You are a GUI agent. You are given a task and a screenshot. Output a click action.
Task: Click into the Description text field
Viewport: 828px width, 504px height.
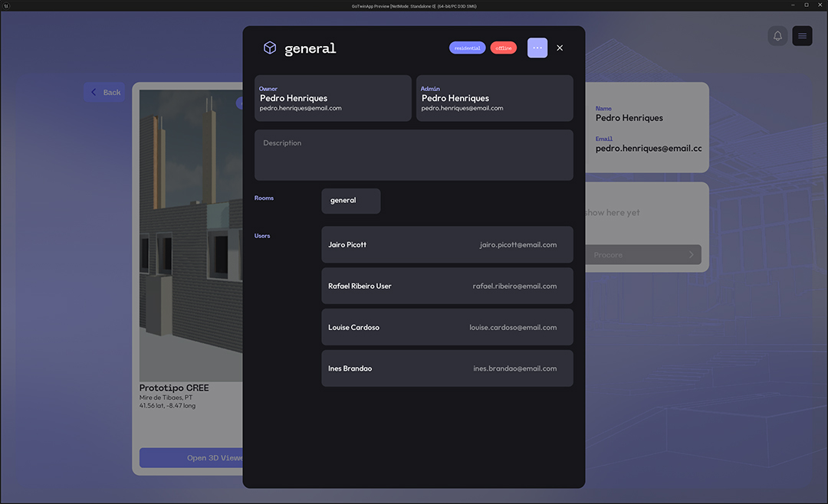pyautogui.click(x=414, y=155)
